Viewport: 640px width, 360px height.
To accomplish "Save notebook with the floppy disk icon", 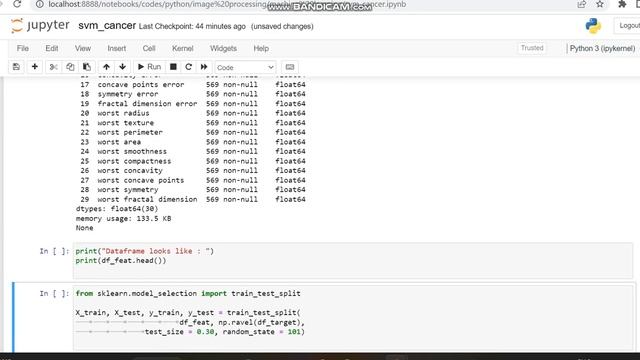I will [16, 67].
